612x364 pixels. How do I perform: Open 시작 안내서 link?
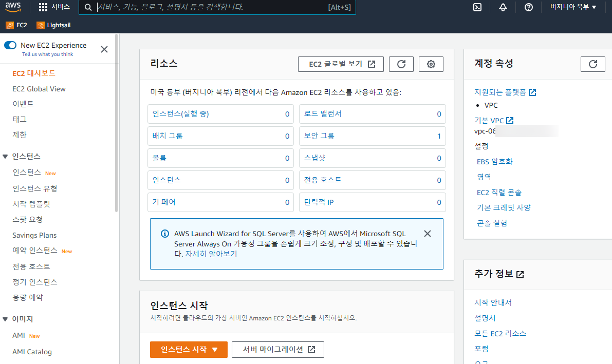tap(493, 303)
